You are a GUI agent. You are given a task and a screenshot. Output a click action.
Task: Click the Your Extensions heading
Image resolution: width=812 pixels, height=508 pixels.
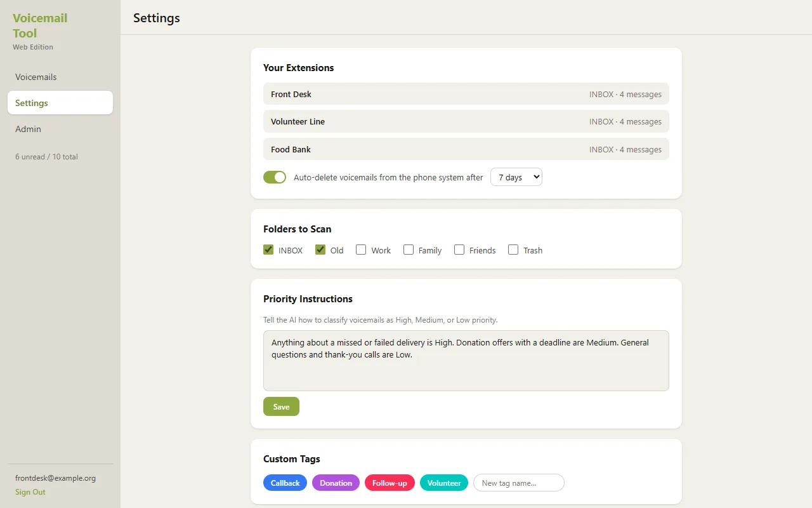click(298, 68)
